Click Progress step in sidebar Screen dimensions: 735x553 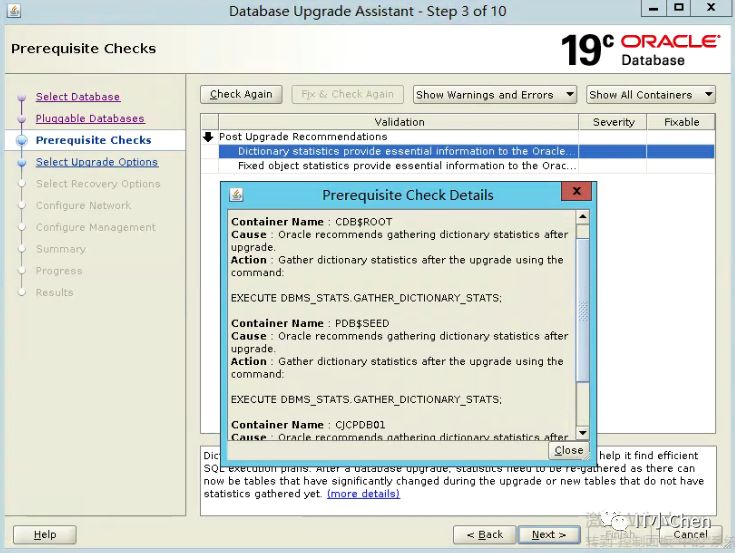59,271
